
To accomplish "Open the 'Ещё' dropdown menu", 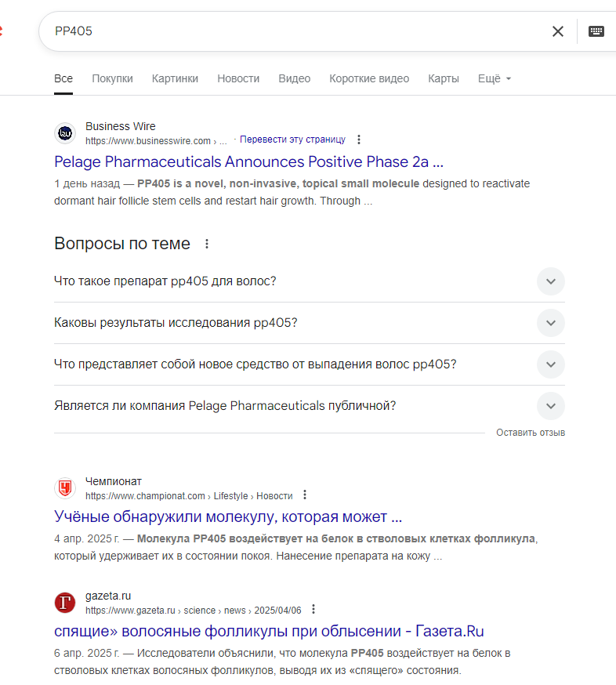I will coord(495,78).
